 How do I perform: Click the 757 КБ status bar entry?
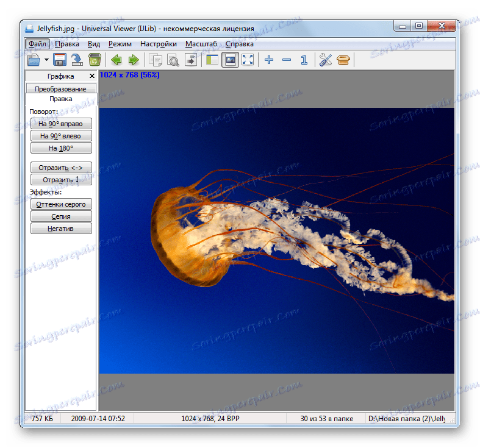tap(42, 418)
